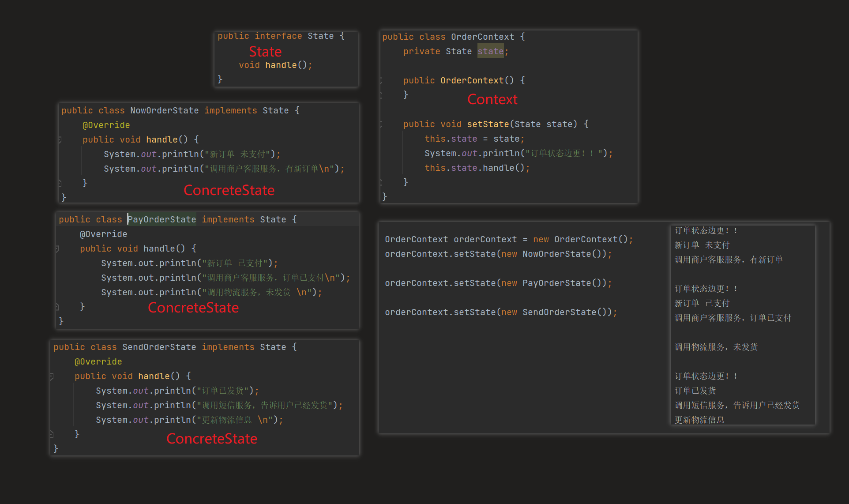The height and width of the screenshot is (504, 849).
Task: Click println "新订单 未支付" code line
Action: 192,154
